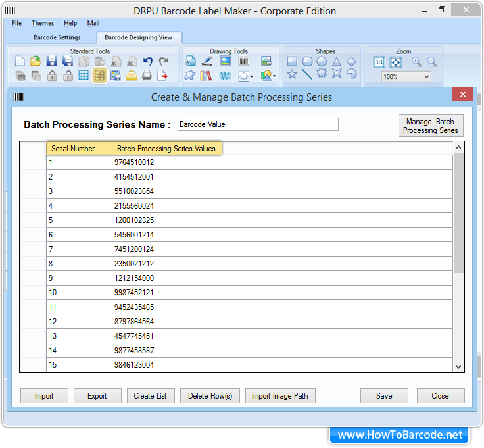Click the Manage Batch Processing Series button
The width and height of the screenshot is (484, 448).
(430, 126)
